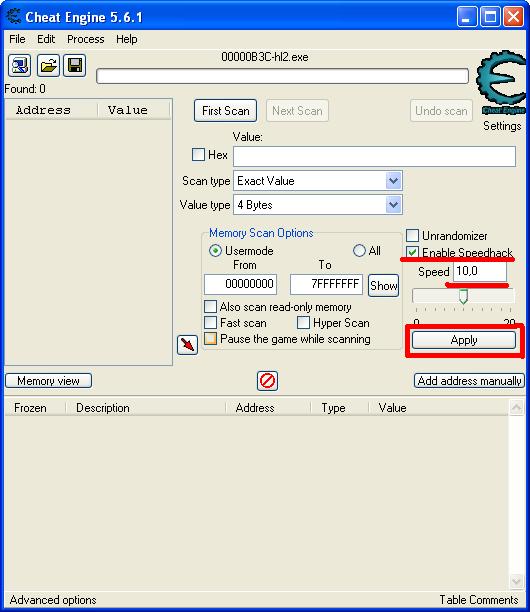Click the address table Address column header

click(268, 407)
